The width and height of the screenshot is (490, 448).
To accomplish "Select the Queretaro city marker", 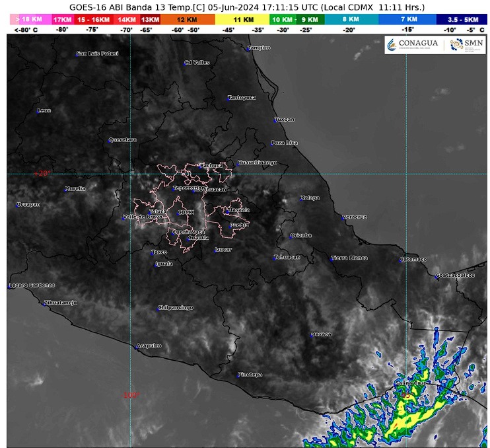I will point(110,140).
